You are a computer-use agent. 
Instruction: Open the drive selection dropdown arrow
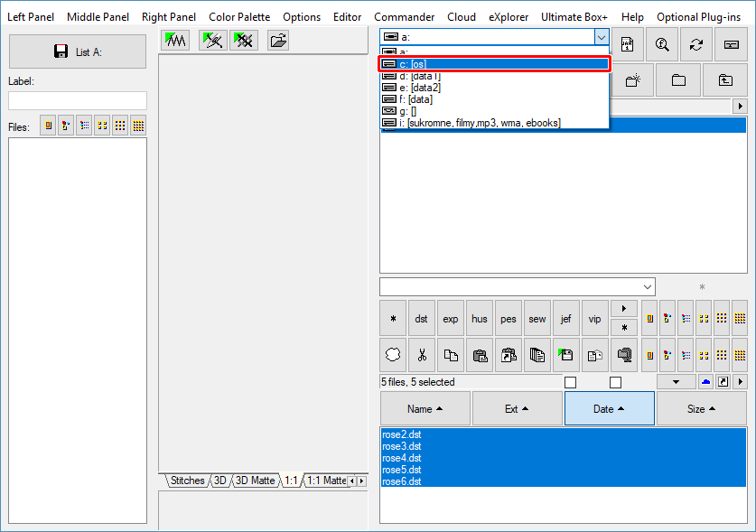[x=601, y=37]
